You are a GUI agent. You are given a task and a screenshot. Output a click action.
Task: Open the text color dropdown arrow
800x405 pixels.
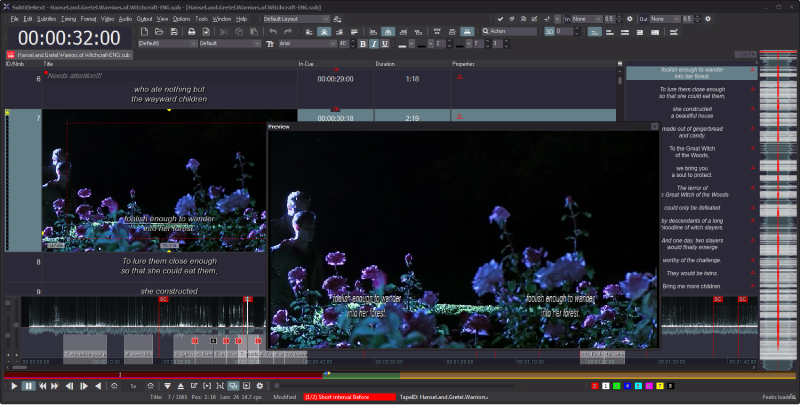point(411,44)
